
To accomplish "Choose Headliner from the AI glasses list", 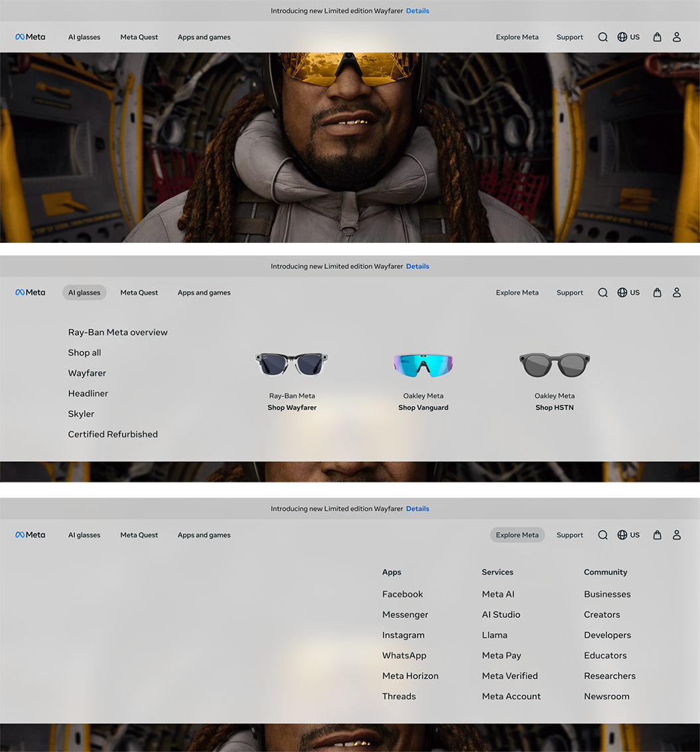I will tap(88, 394).
